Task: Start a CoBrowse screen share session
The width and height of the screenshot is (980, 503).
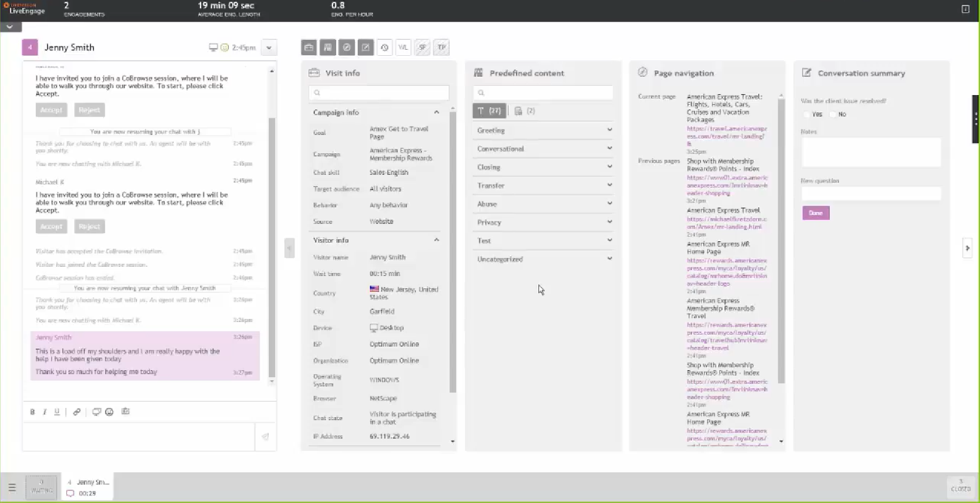Action: click(x=96, y=411)
